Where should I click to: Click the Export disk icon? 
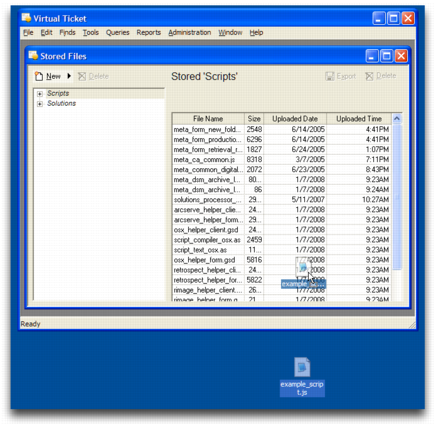pyautogui.click(x=329, y=76)
